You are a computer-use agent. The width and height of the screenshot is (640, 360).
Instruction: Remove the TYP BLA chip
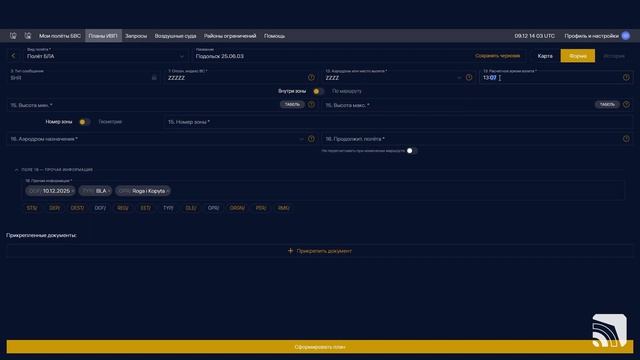[109, 191]
